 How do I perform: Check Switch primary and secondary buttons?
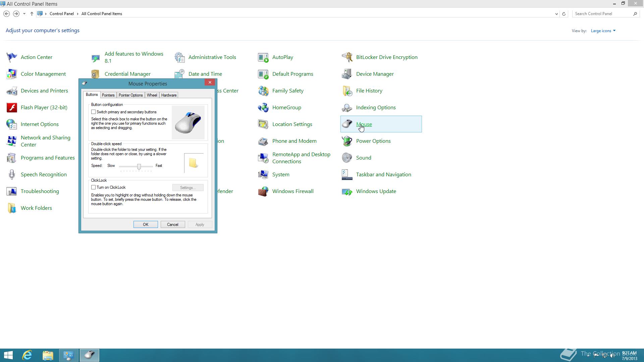[x=94, y=112]
